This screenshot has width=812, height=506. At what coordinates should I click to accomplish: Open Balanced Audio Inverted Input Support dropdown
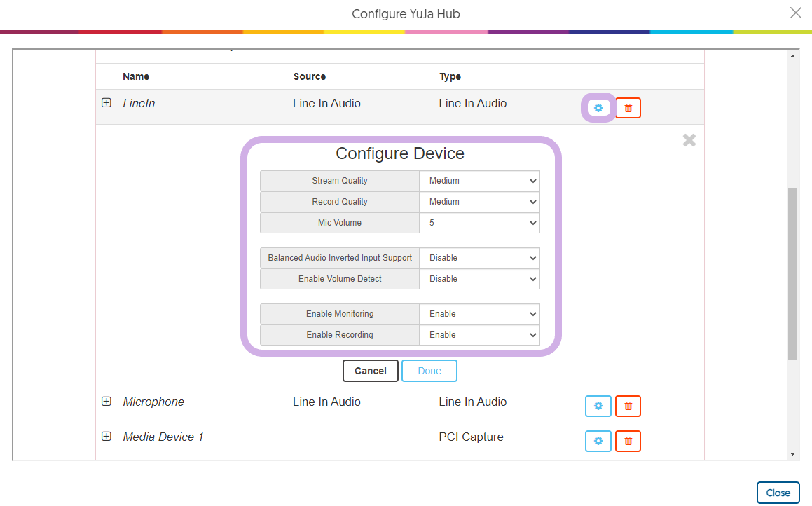(x=480, y=258)
